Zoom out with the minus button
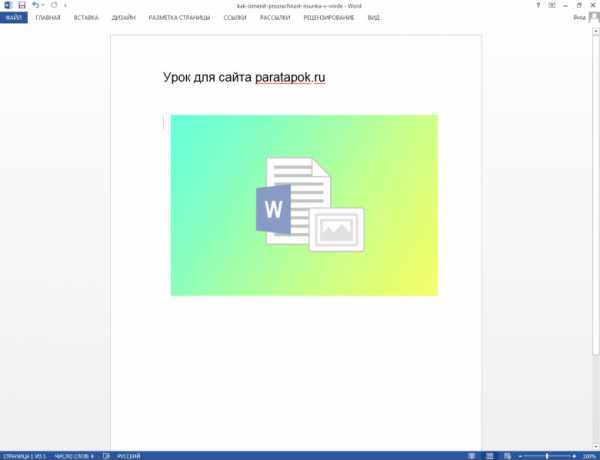This screenshot has width=600, height=460. click(x=520, y=456)
